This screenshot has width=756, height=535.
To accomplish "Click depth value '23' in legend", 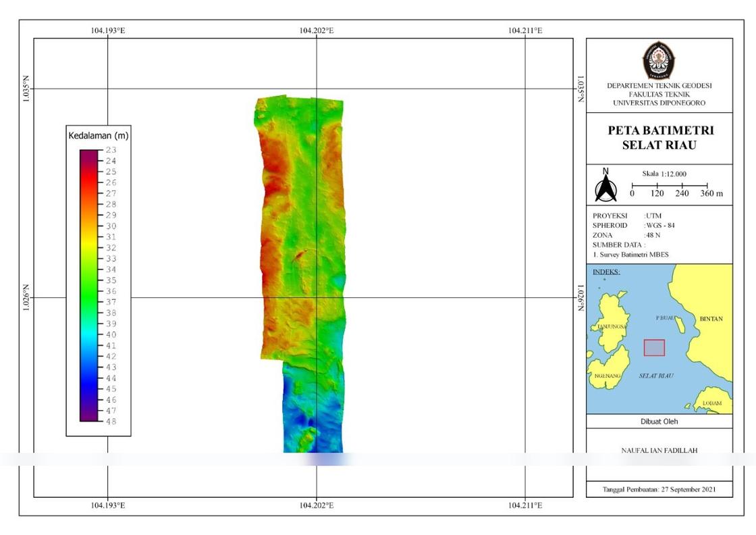I will [x=111, y=150].
